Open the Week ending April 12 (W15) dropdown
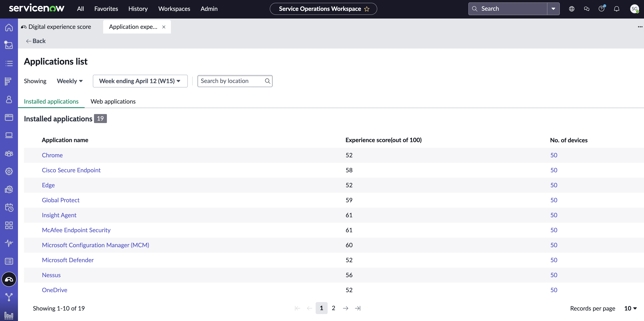The width and height of the screenshot is (644, 321). pos(140,81)
